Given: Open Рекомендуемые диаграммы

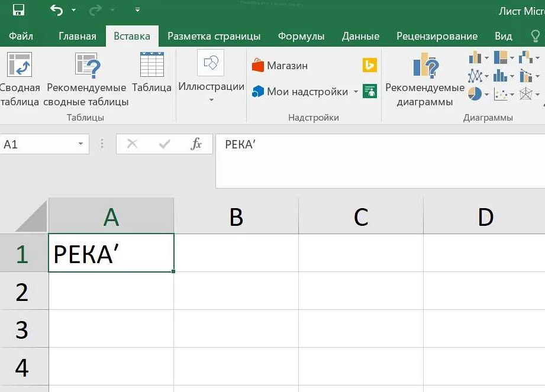Looking at the screenshot, I should pyautogui.click(x=425, y=80).
